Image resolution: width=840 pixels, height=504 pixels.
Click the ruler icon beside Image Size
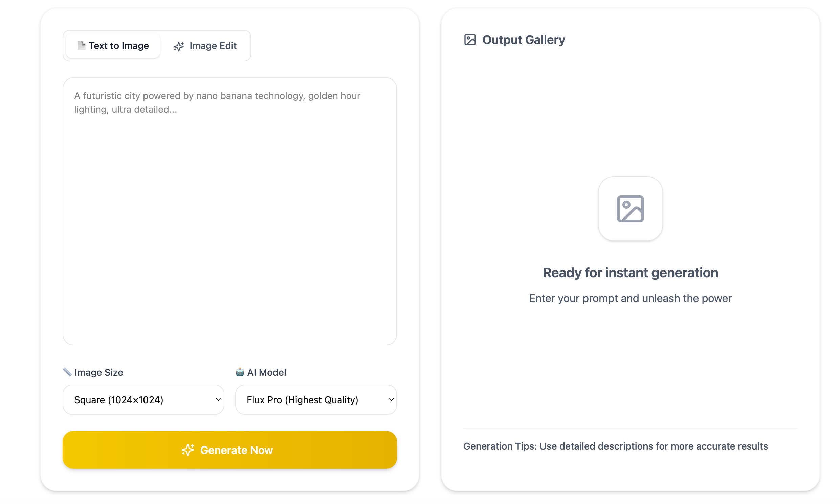pos(67,372)
